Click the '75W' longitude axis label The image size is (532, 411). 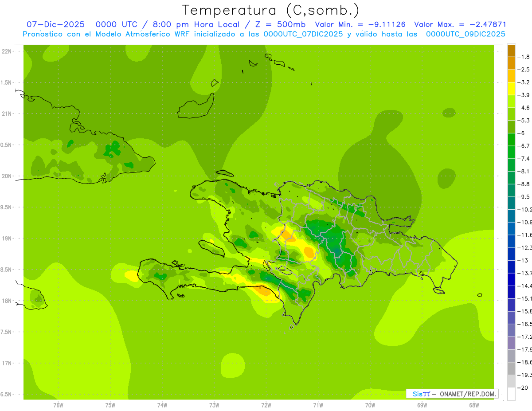[x=110, y=405]
